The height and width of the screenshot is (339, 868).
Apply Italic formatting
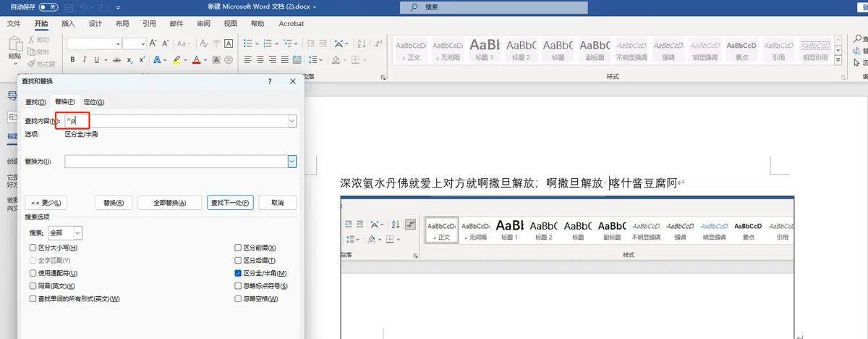85,59
